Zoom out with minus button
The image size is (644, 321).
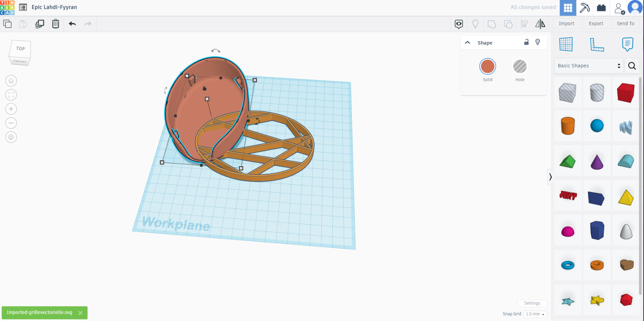(11, 123)
